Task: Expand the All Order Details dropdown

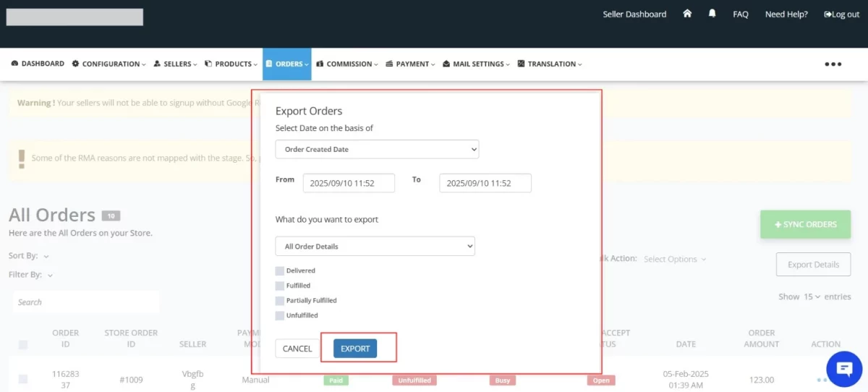Action: tap(375, 246)
